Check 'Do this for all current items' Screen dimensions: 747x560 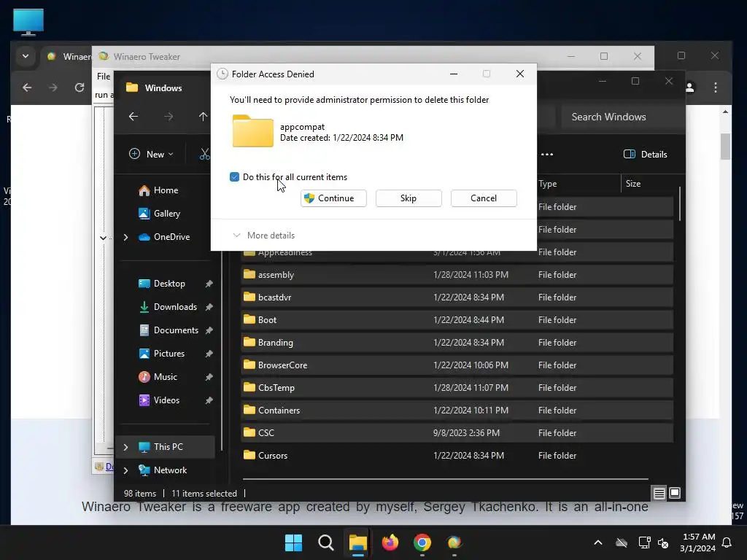pyautogui.click(x=234, y=177)
